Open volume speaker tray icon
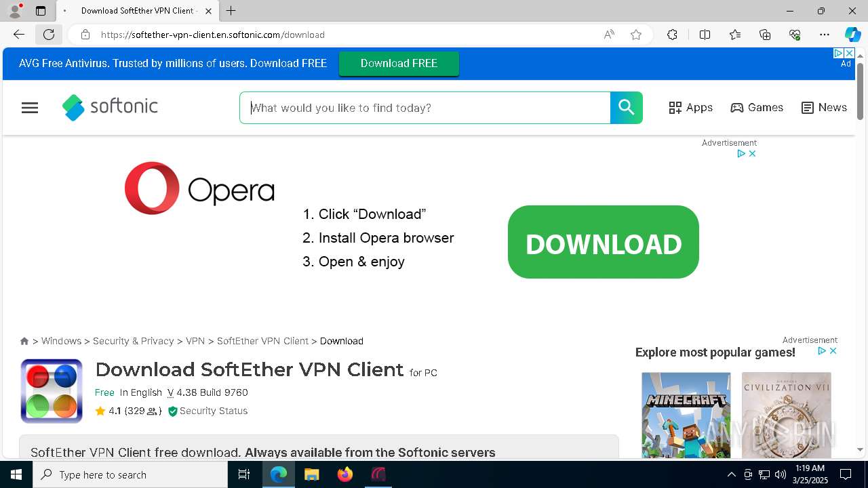The width and height of the screenshot is (868, 488). (781, 474)
